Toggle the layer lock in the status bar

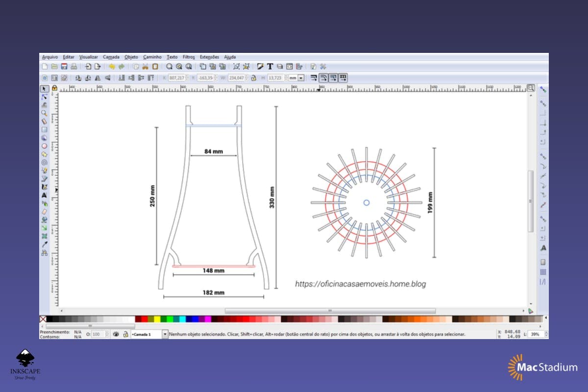[x=126, y=334]
